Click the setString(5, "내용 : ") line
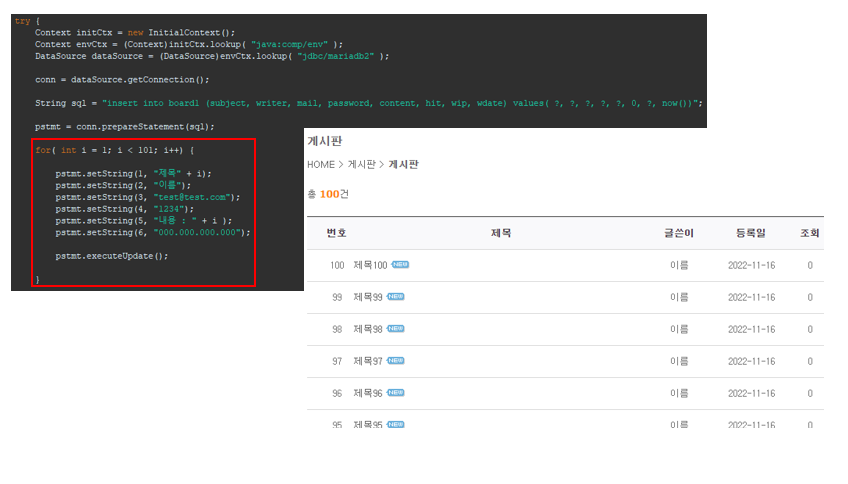 coord(143,221)
